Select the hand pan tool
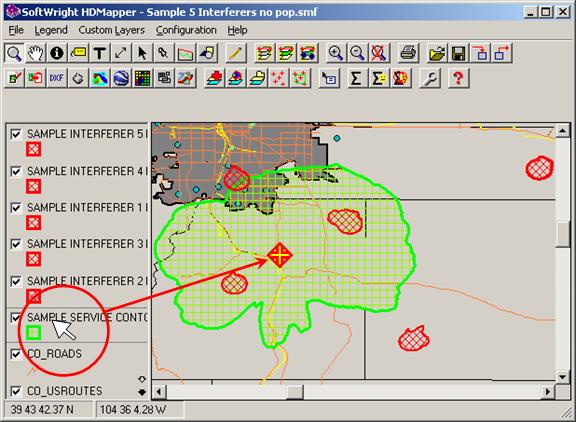The image size is (576, 422). pyautogui.click(x=36, y=53)
